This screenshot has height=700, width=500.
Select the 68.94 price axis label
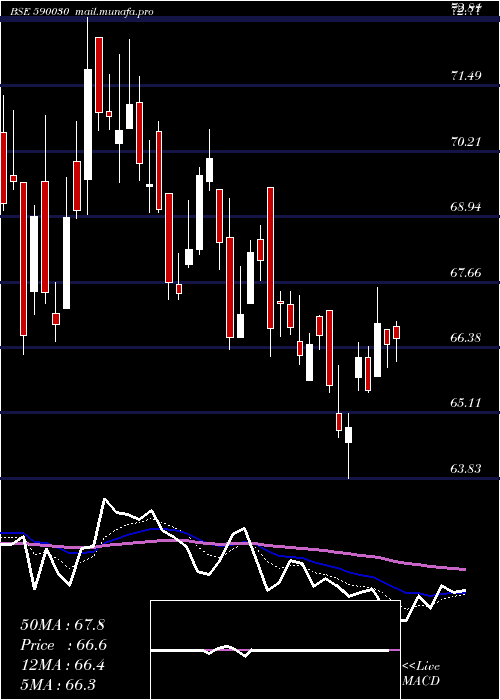coord(466,207)
